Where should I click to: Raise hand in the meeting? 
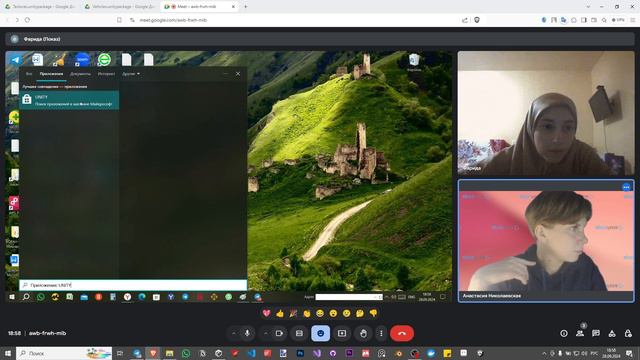(x=363, y=333)
